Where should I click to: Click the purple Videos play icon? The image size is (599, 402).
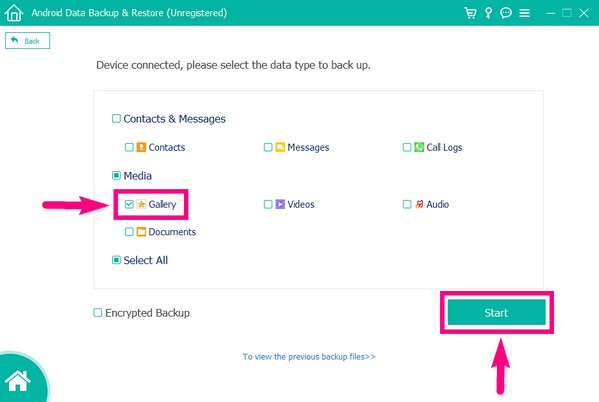(280, 204)
